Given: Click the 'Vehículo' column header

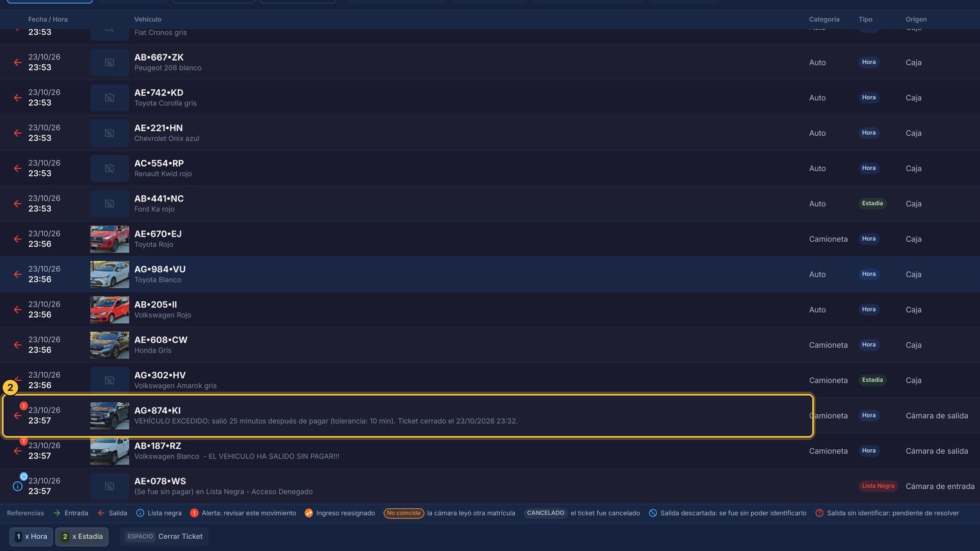Looking at the screenshot, I should click(x=148, y=20).
